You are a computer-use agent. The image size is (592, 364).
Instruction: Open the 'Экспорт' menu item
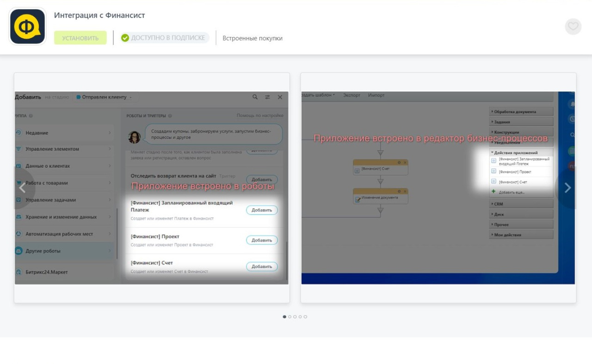coord(351,95)
